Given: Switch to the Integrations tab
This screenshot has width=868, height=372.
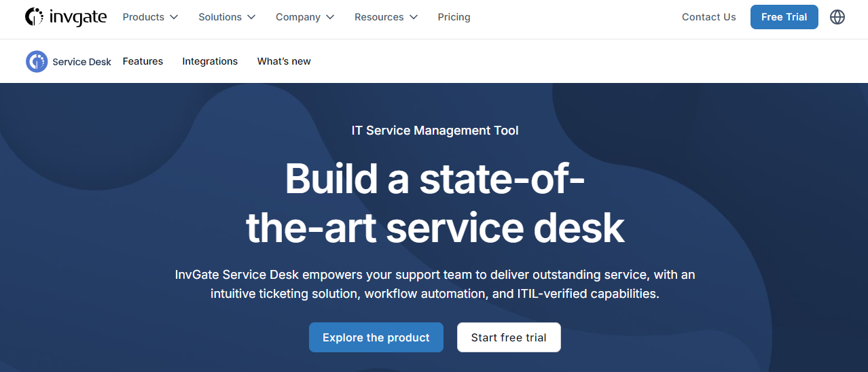Looking at the screenshot, I should [210, 61].
